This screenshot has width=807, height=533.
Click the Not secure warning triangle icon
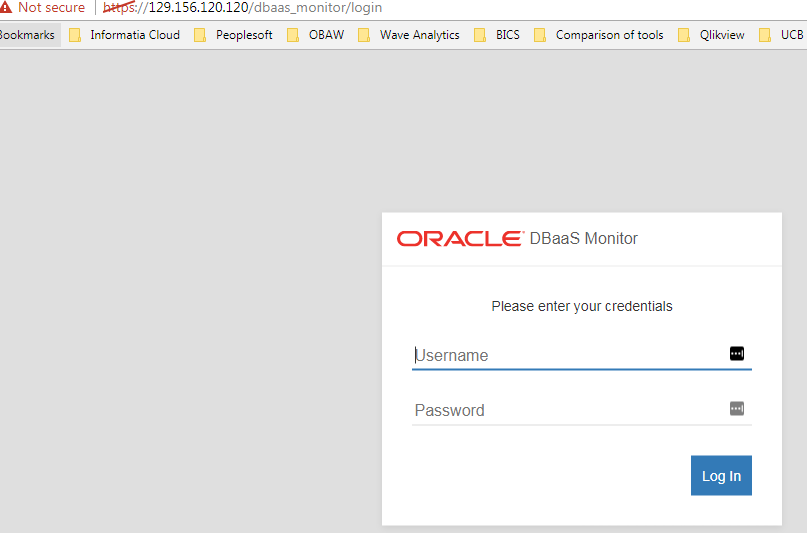(6, 7)
